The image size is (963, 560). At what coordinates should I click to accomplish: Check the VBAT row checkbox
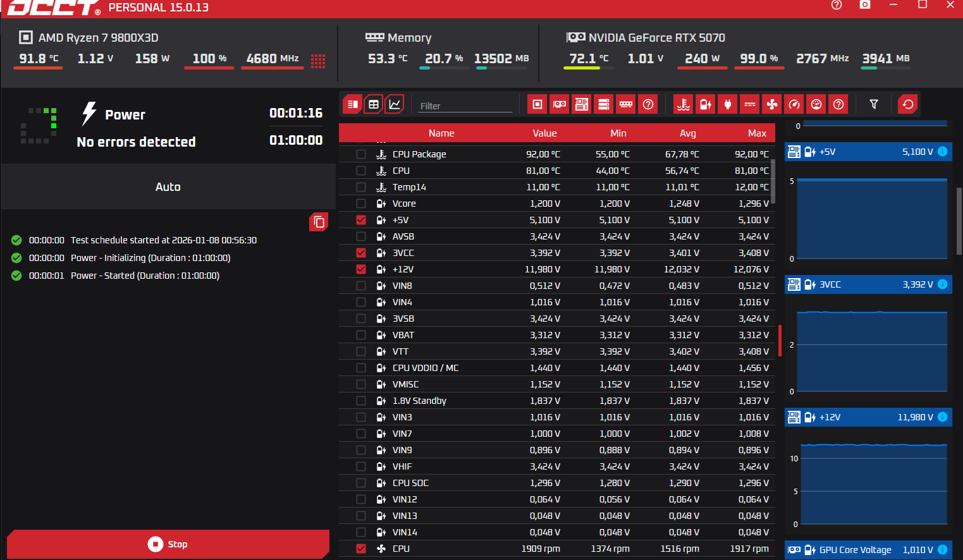click(361, 335)
